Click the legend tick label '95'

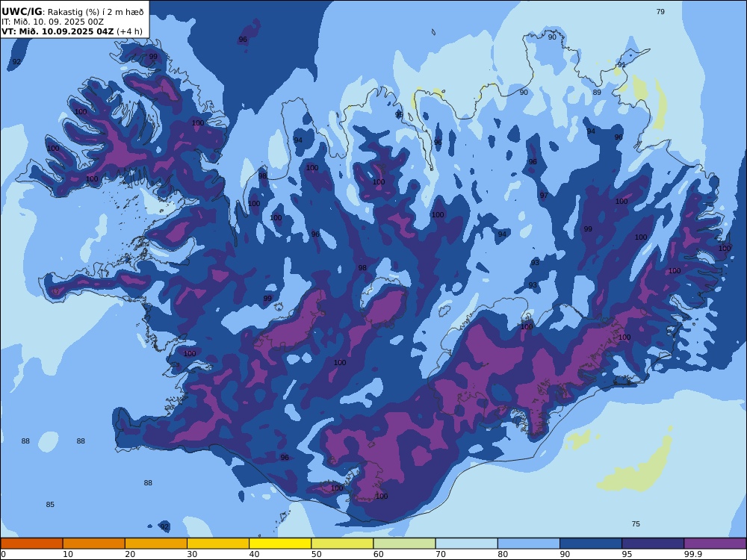tap(627, 554)
